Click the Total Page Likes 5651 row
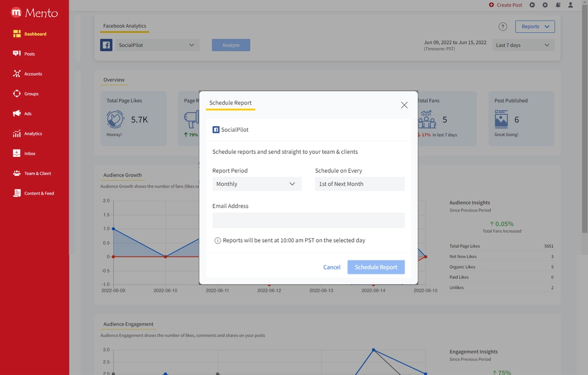Screen dimensions: 588x375 click(501, 246)
